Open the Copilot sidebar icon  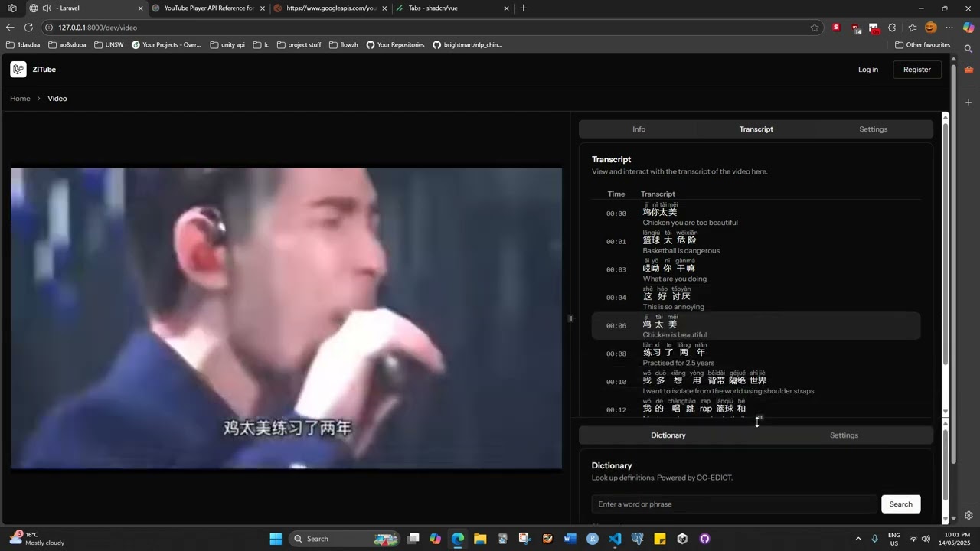[x=969, y=28]
